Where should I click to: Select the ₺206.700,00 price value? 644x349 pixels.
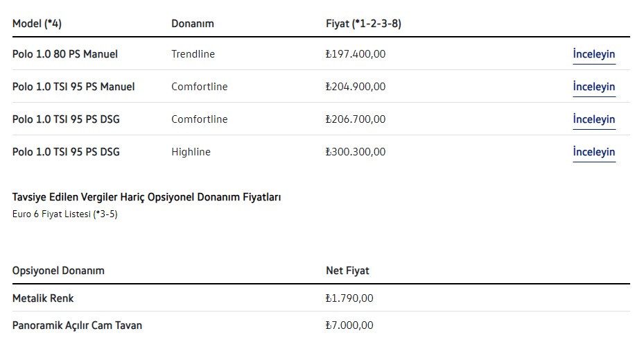click(356, 119)
